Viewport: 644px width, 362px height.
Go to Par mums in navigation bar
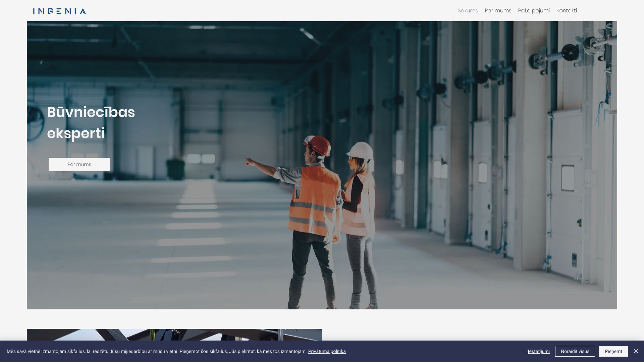(x=498, y=11)
